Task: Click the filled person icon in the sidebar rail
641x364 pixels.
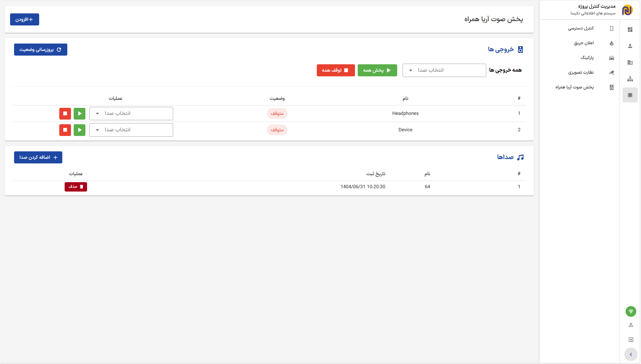Action: [630, 46]
